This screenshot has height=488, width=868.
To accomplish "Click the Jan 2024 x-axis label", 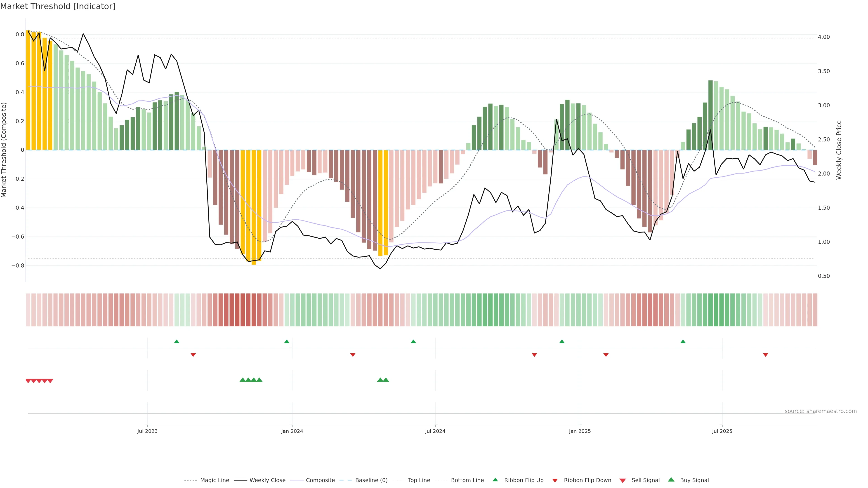I will click(292, 431).
